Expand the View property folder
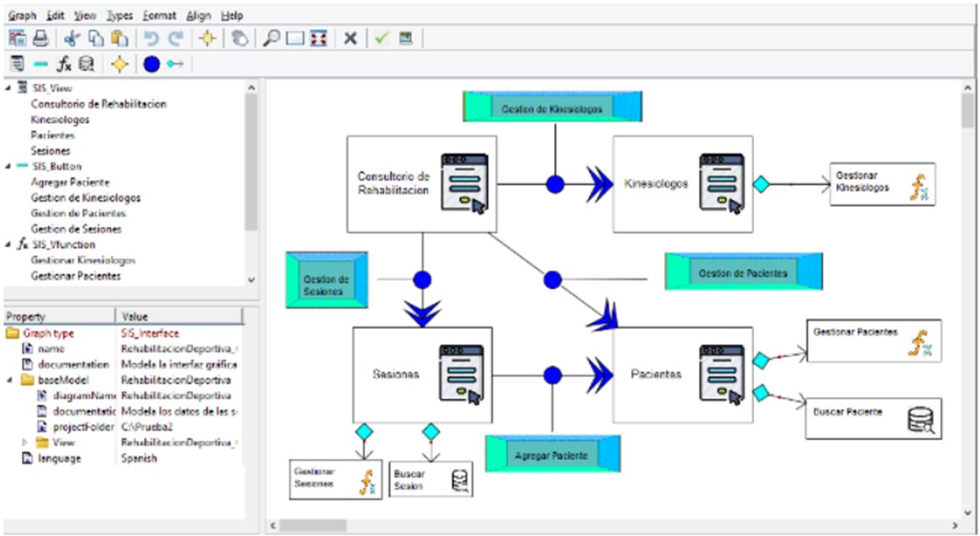Image resolution: width=980 pixels, height=536 pixels. [25, 442]
